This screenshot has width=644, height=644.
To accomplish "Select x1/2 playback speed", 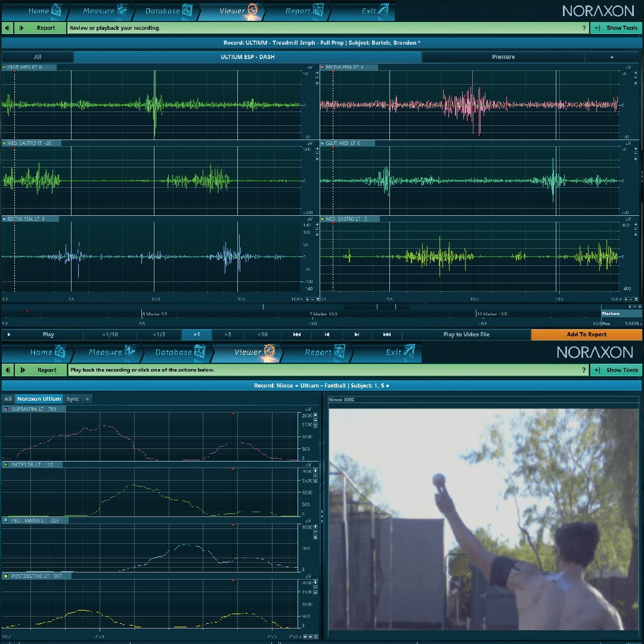I will pyautogui.click(x=159, y=335).
